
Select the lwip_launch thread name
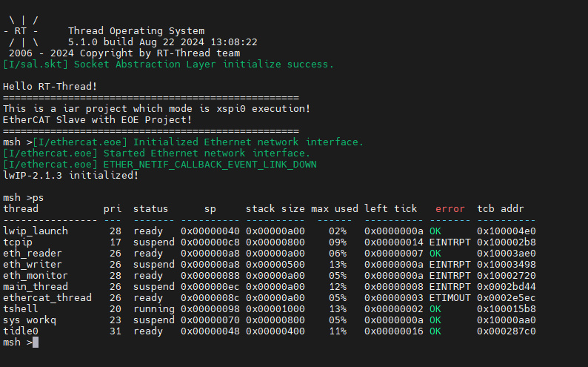point(36,231)
